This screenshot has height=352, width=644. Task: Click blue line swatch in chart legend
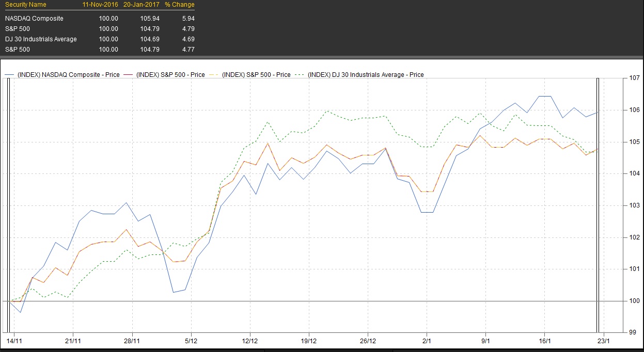click(x=9, y=75)
